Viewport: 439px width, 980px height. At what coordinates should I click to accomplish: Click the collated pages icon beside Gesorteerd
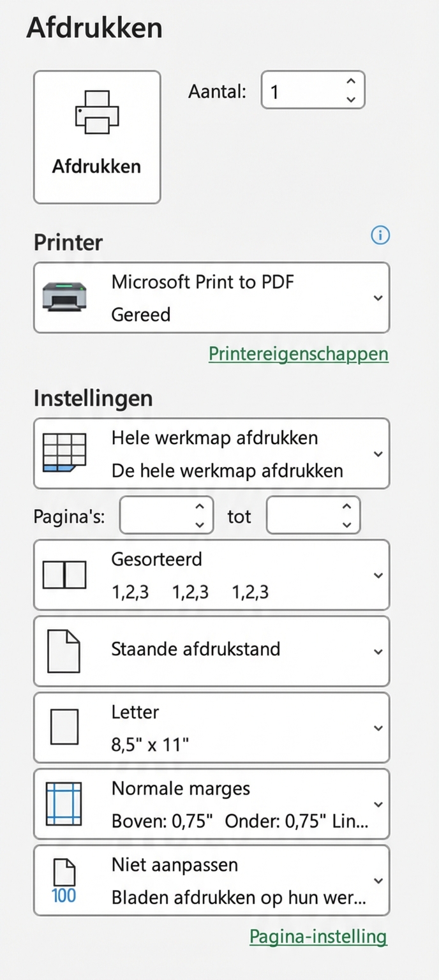click(x=64, y=574)
